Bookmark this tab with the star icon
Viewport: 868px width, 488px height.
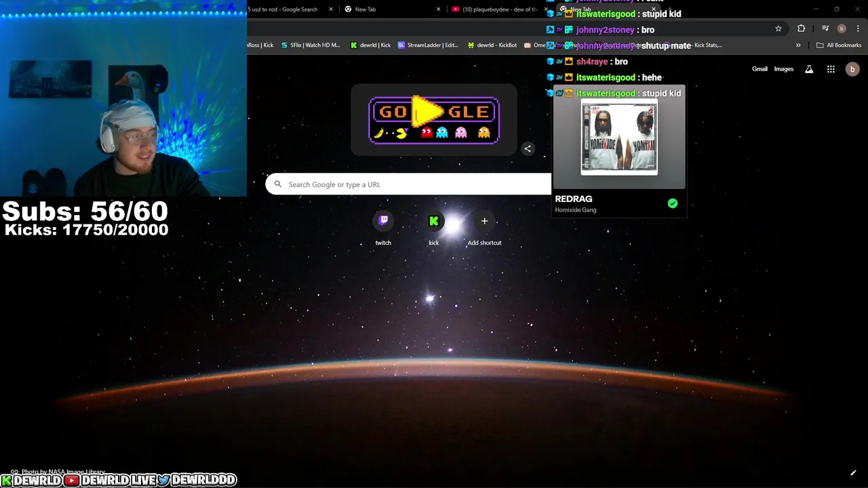pos(778,28)
